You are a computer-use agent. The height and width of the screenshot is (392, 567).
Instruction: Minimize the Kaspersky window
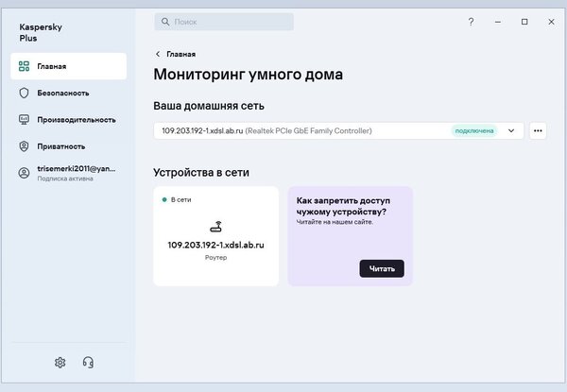pyautogui.click(x=498, y=22)
